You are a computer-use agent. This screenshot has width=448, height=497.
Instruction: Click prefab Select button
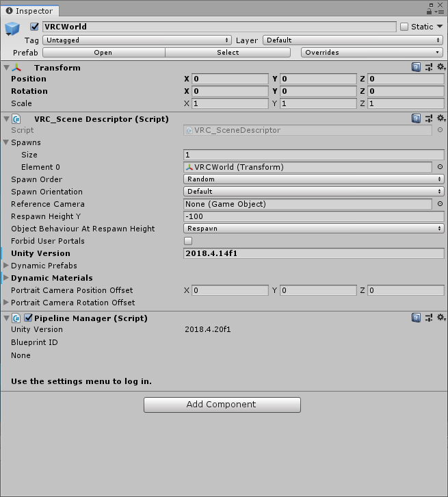point(228,52)
